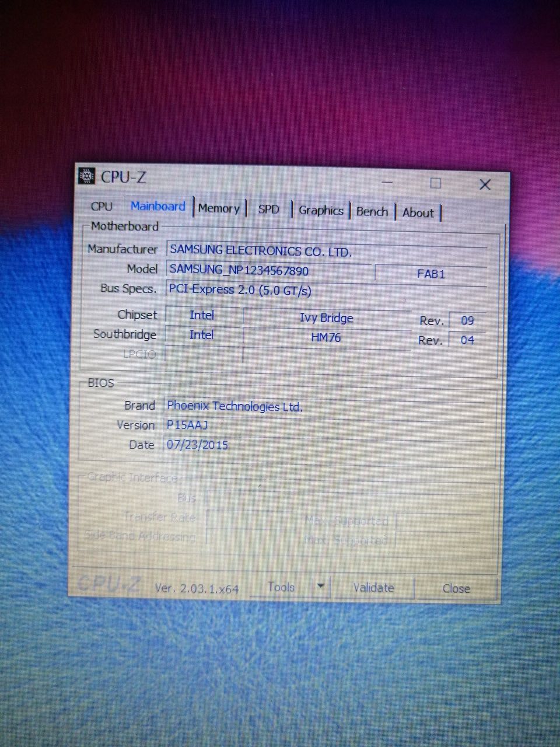560x747 pixels.
Task: Open the About tab
Action: [418, 212]
